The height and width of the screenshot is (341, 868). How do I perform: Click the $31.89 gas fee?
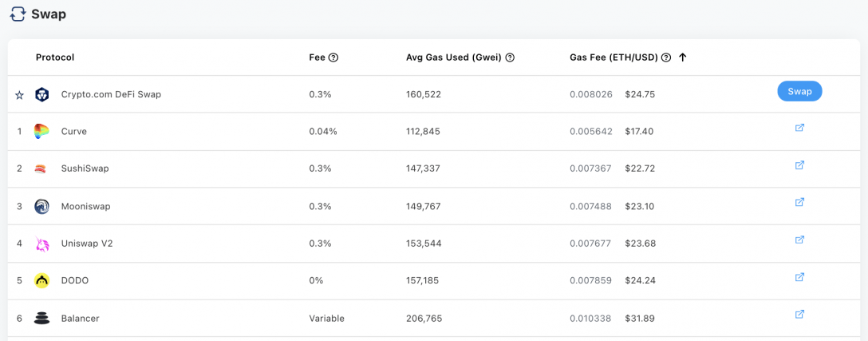[639, 319]
